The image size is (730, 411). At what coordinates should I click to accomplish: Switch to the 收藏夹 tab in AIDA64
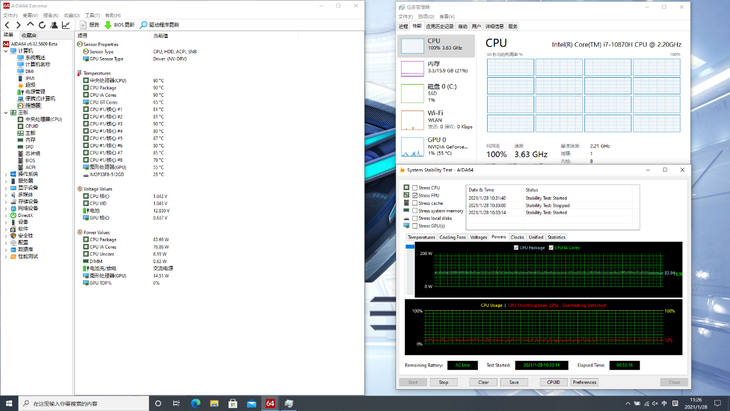point(28,35)
